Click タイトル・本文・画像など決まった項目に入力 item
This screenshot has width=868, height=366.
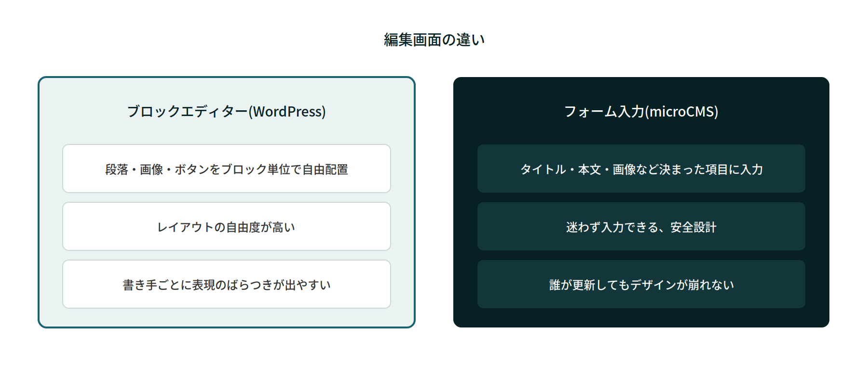pos(641,169)
